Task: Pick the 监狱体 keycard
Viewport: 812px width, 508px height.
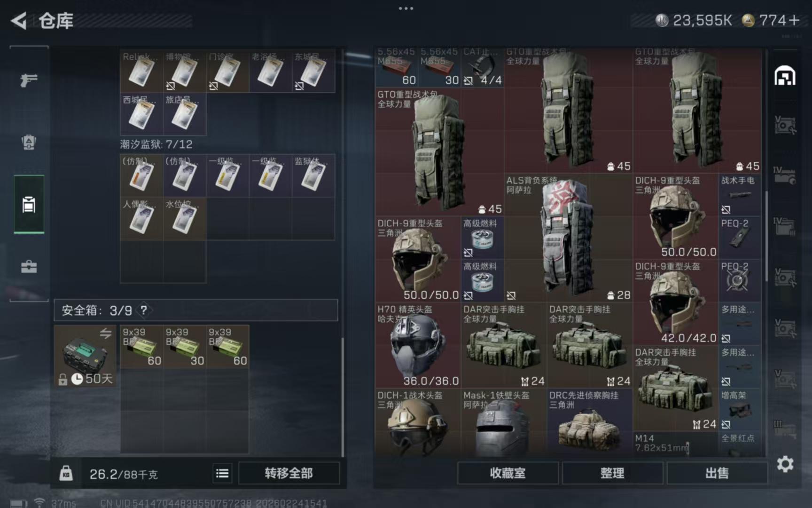Action: [313, 175]
